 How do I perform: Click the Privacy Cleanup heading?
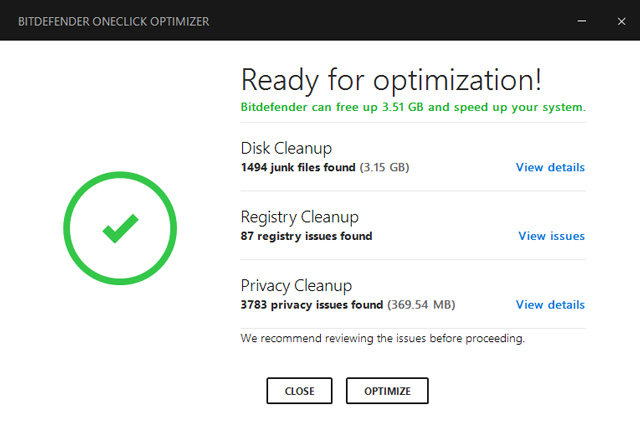296,286
